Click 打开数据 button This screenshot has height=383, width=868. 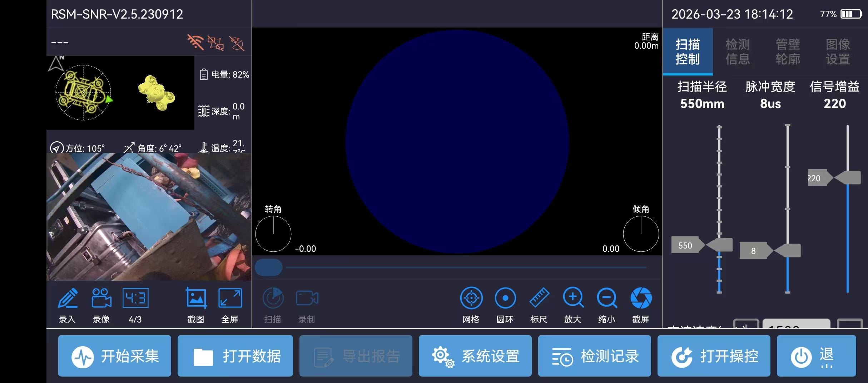pyautogui.click(x=235, y=356)
